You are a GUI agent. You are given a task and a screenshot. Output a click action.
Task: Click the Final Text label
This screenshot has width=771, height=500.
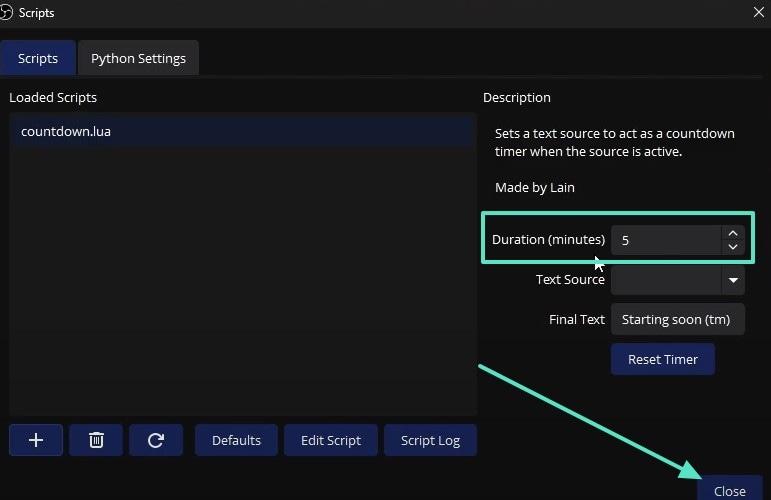tap(577, 320)
